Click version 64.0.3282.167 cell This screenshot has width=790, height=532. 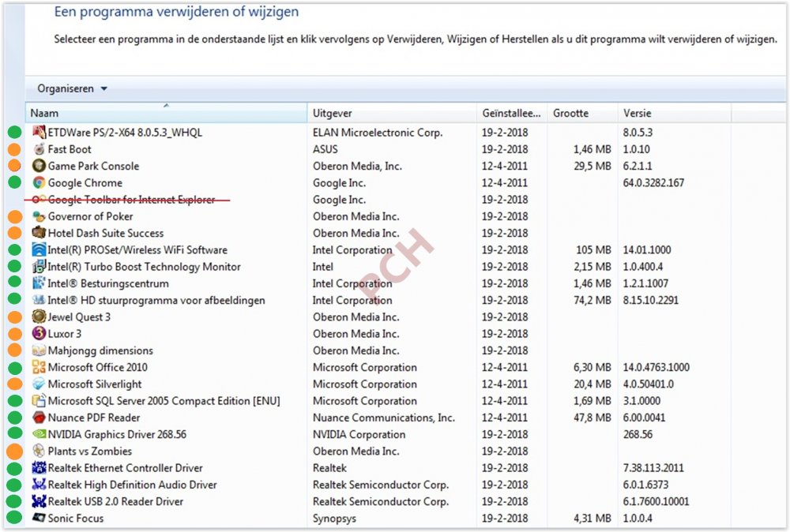tap(653, 182)
